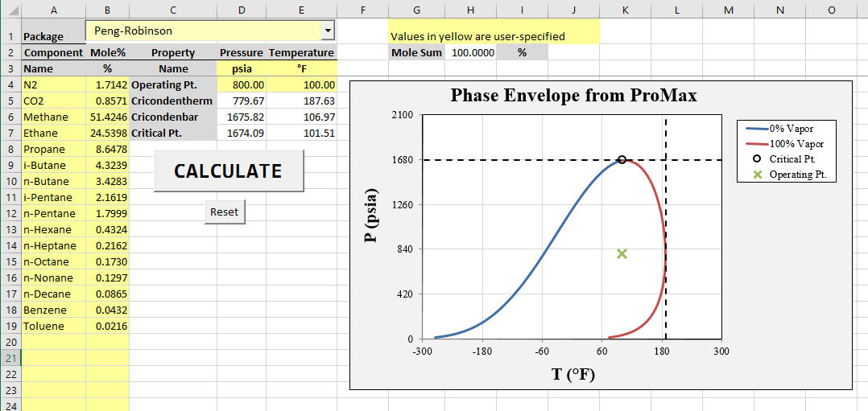Screen dimensions: 868x411
Task: Click the green operating point marker on chart
Action: 622,253
